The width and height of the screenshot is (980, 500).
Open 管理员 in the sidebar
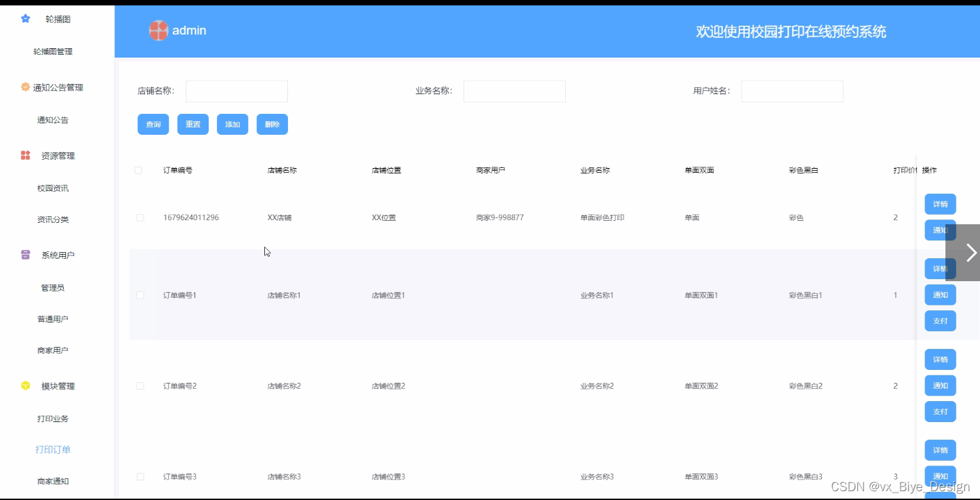tap(53, 287)
